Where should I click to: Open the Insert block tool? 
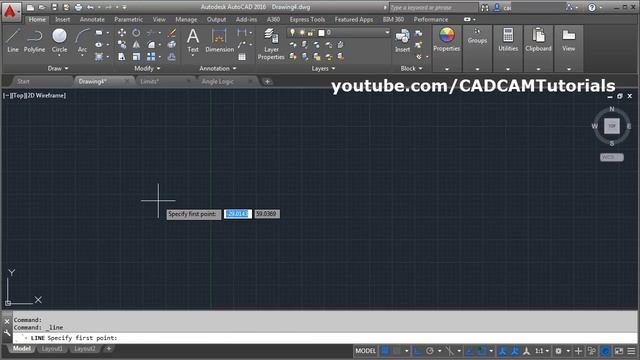(x=402, y=41)
